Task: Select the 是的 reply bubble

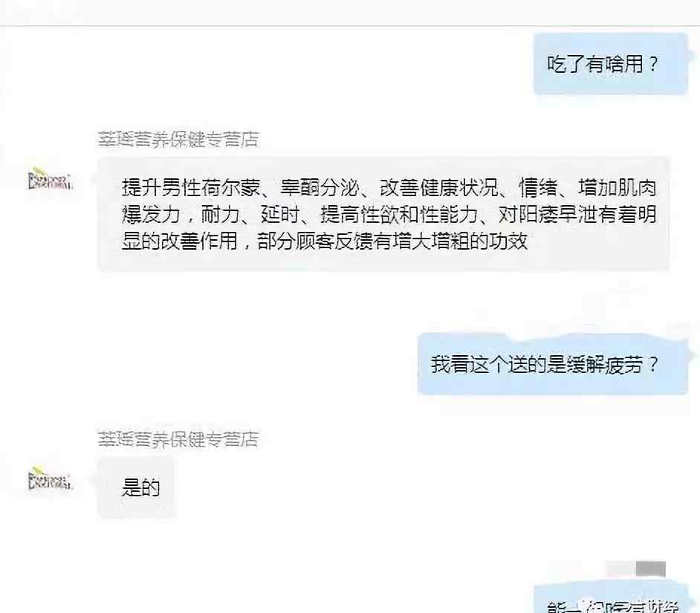Action: click(135, 487)
